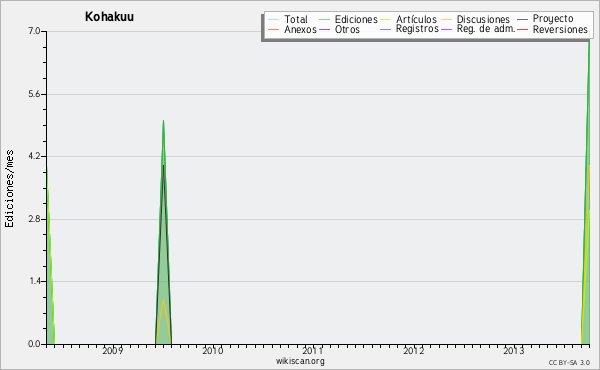Click the 2012 x-axis label
Screen dimensions: 600x370
coord(413,351)
